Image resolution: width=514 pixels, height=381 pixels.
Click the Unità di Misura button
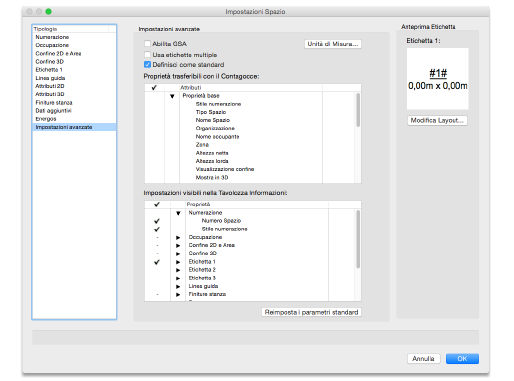pos(333,44)
